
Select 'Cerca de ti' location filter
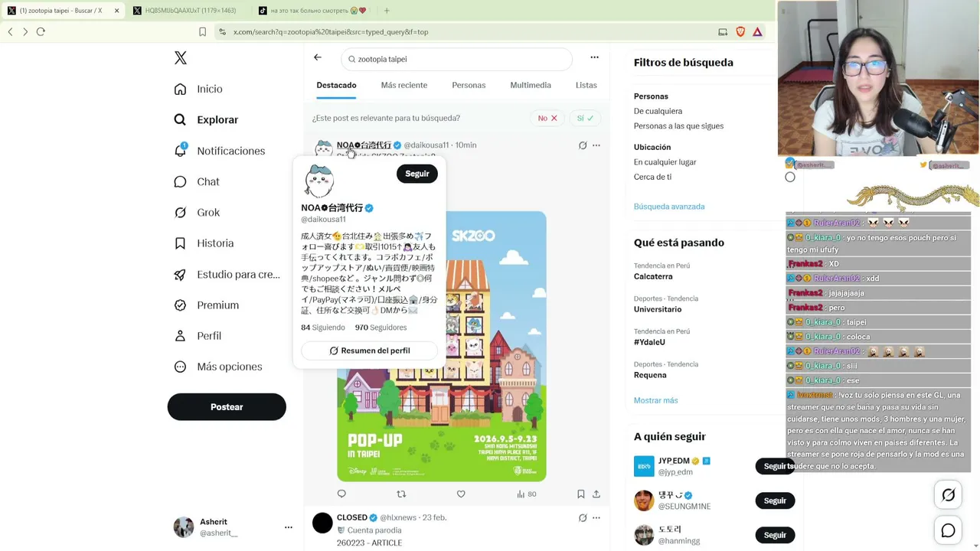[x=652, y=177]
